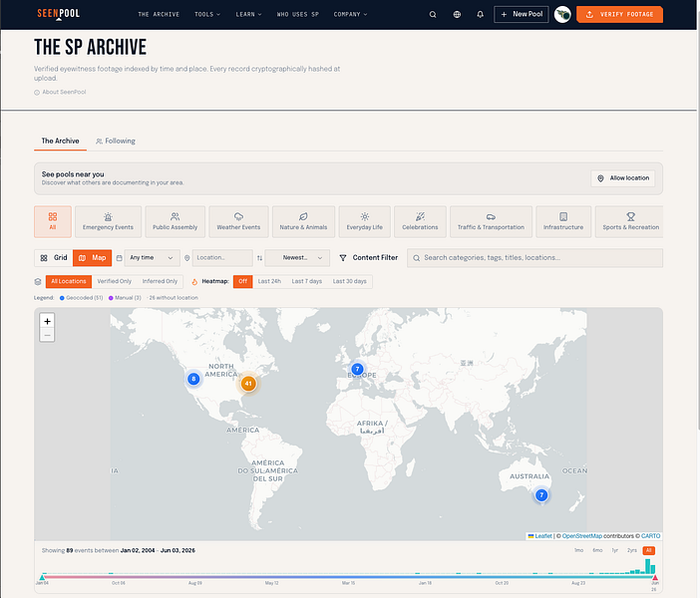Select the Weather Events category
This screenshot has width=700, height=598.
pos(239,221)
